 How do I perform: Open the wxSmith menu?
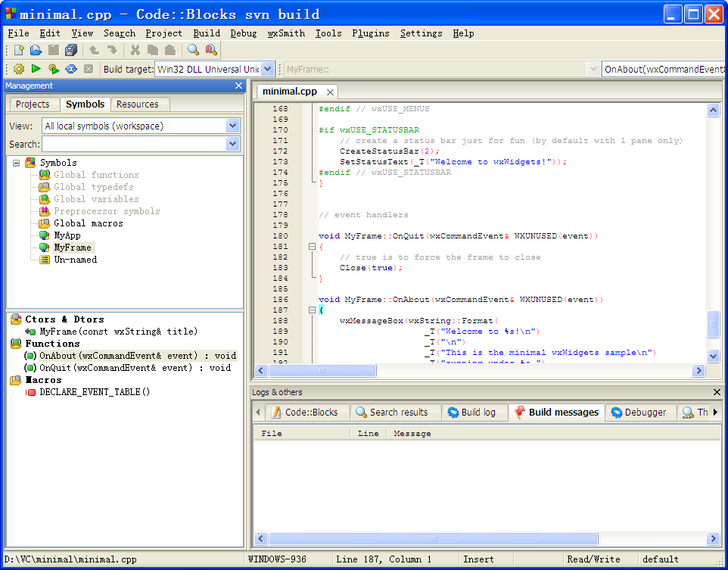pos(286,33)
